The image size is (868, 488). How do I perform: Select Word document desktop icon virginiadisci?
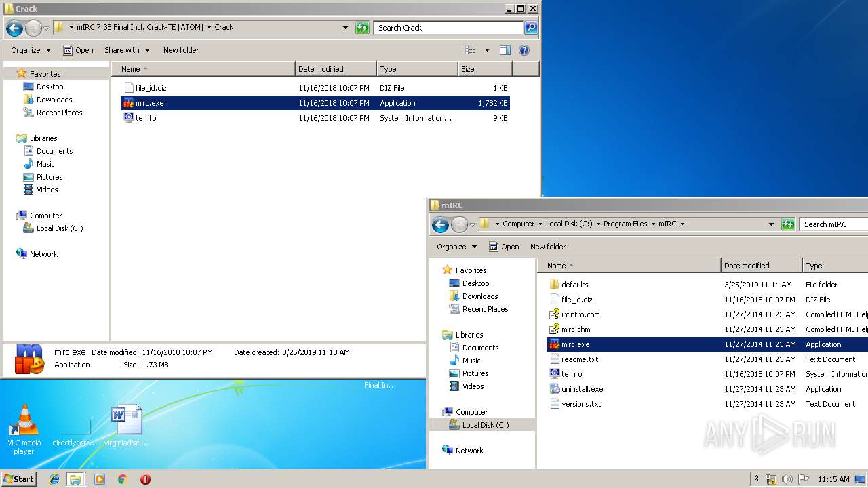(126, 426)
